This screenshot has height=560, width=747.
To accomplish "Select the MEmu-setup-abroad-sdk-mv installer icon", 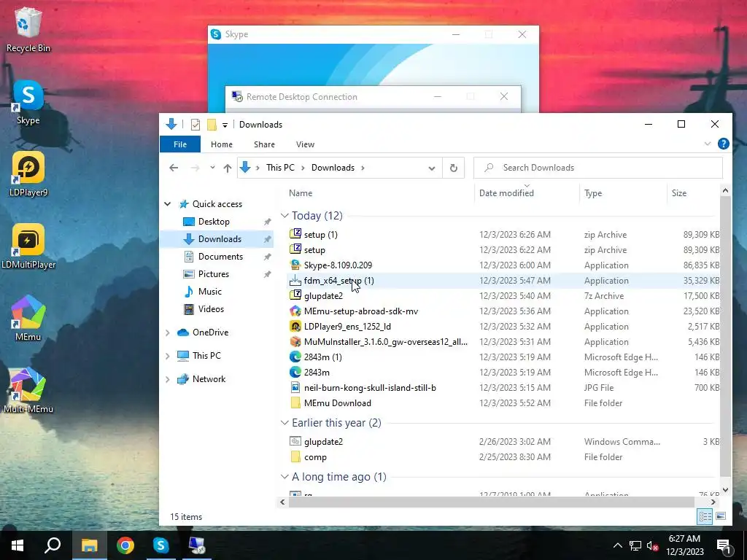I will 295,311.
